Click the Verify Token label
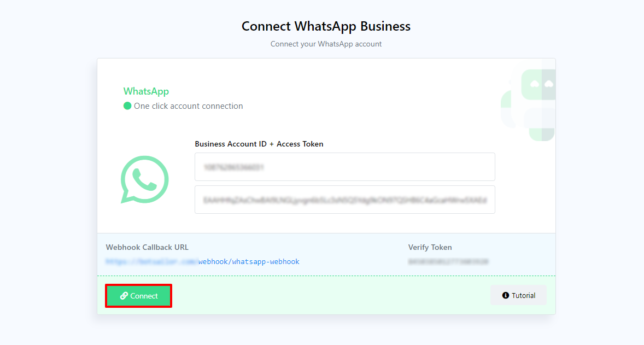The height and width of the screenshot is (345, 644). tap(430, 247)
